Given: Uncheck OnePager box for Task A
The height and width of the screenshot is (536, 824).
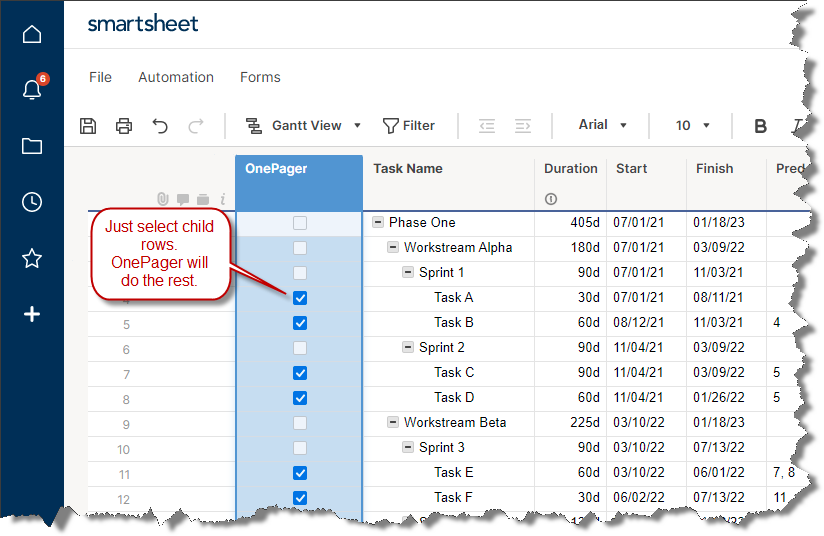Looking at the screenshot, I should [x=300, y=298].
